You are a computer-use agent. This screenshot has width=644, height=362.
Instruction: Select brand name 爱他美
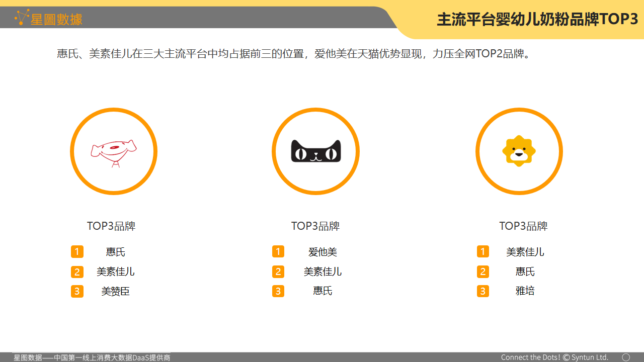[323, 252]
